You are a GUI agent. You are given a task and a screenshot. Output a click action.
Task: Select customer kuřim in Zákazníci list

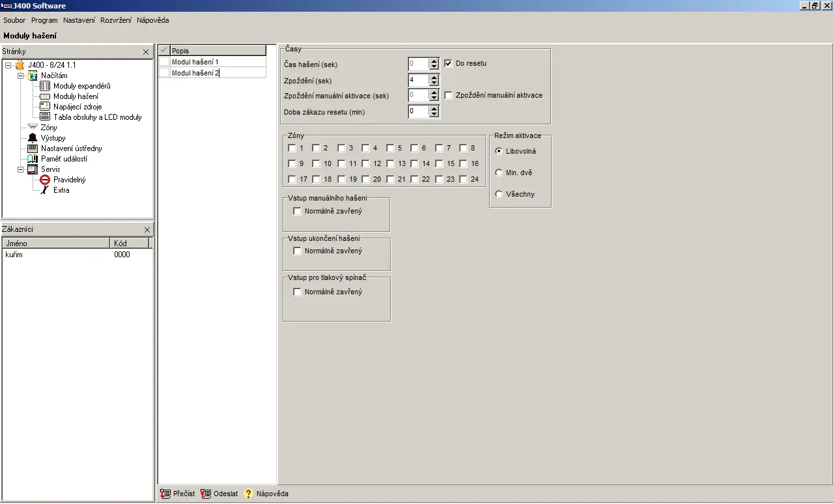tap(77, 255)
